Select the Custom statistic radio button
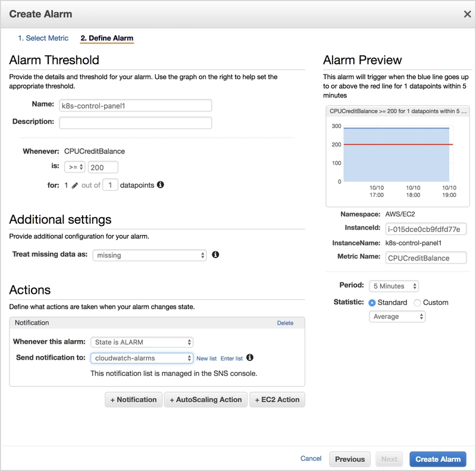 [417, 303]
